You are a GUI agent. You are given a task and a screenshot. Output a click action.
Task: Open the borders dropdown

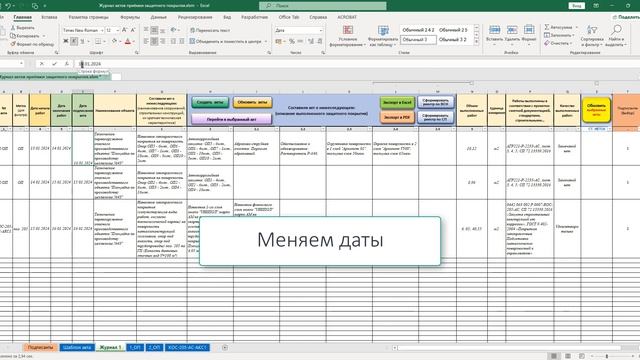(104, 41)
